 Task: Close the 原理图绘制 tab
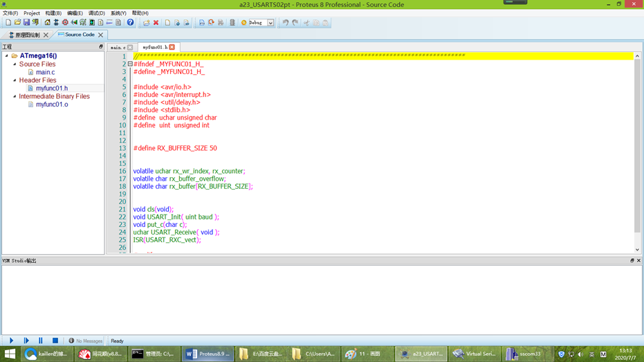(46, 35)
